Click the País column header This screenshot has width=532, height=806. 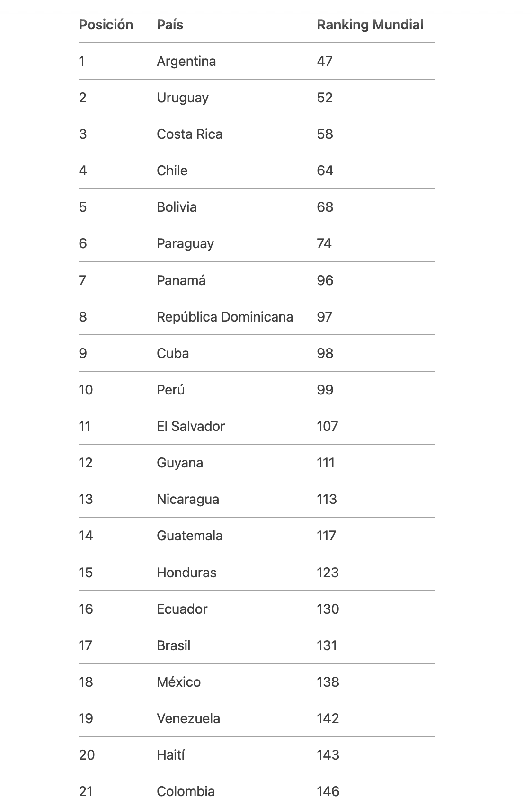170,25
